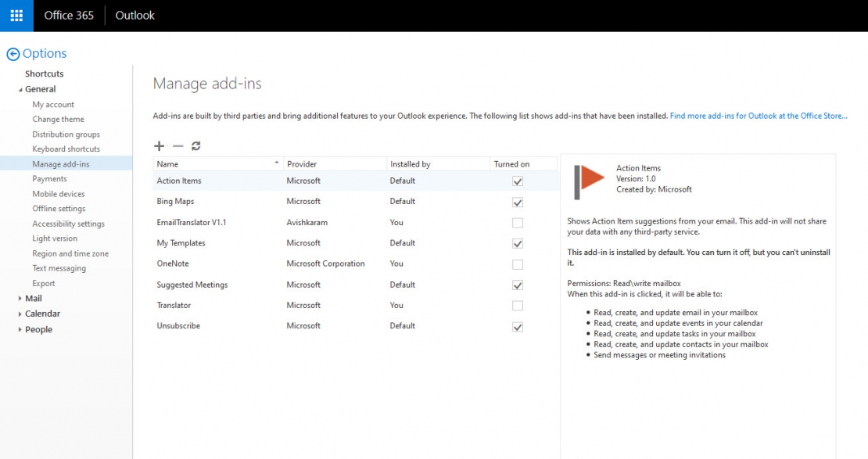Open the Office 365 menu item
Screen dimensions: 868x459
69,15
